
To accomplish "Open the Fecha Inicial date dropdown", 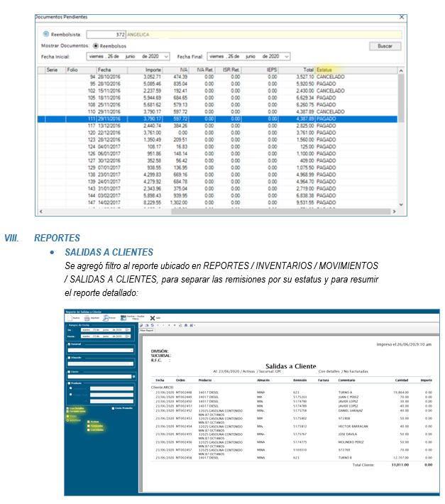I will tap(166, 57).
